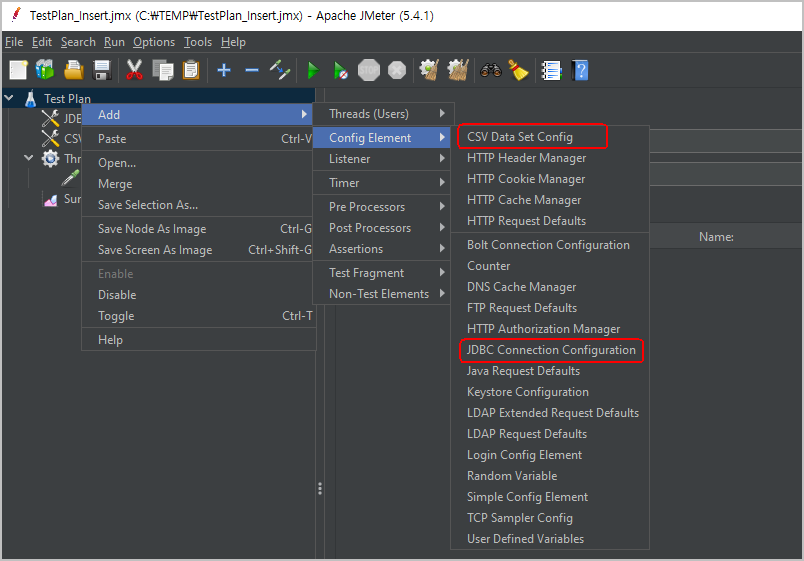This screenshot has height=561, width=804.
Task: Collapse all nodes with minus icon
Action: click(252, 70)
